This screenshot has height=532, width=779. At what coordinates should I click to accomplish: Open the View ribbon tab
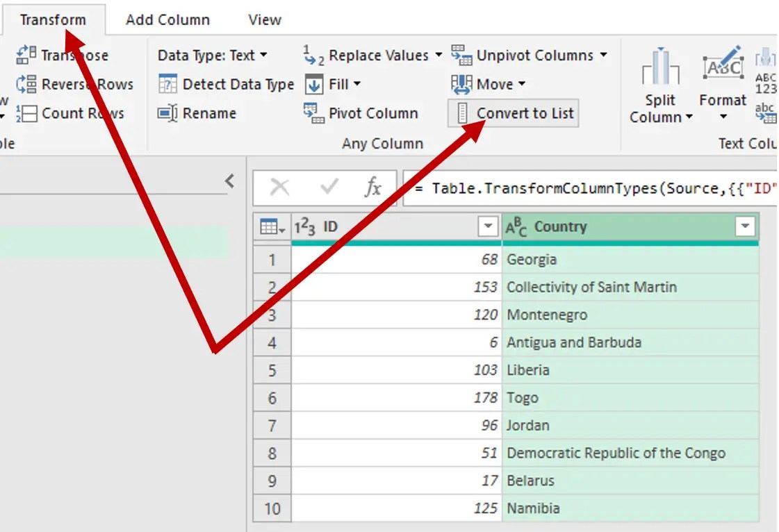point(264,20)
